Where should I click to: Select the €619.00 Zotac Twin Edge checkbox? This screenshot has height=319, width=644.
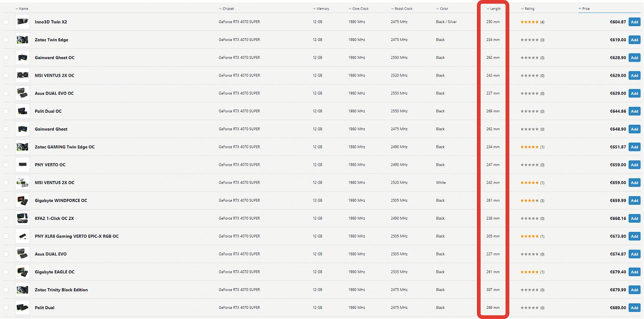pos(6,40)
